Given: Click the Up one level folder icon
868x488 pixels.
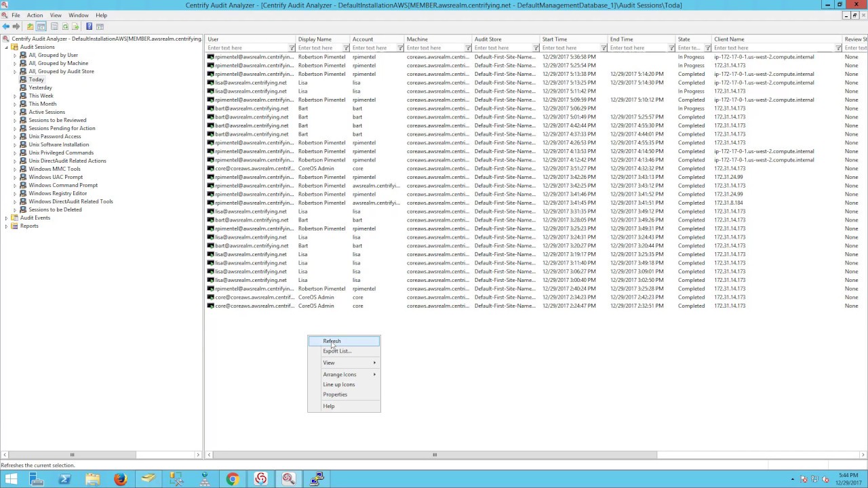Looking at the screenshot, I should 30,26.
